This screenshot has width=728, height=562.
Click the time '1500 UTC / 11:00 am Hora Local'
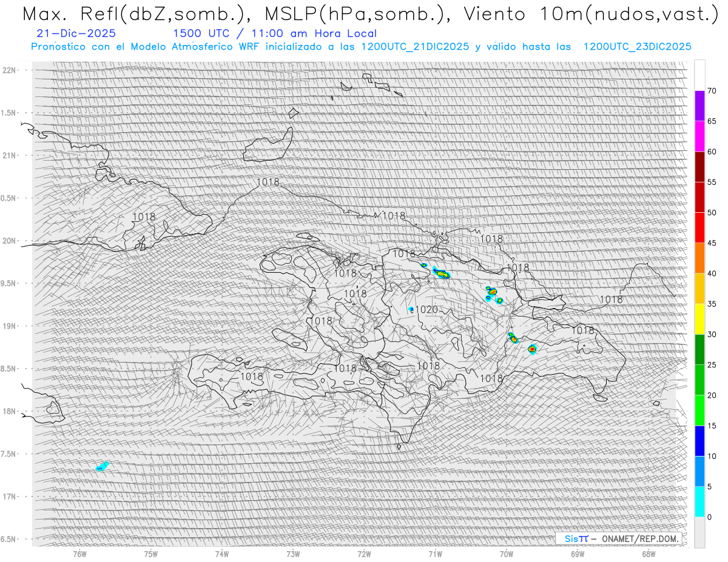(275, 34)
